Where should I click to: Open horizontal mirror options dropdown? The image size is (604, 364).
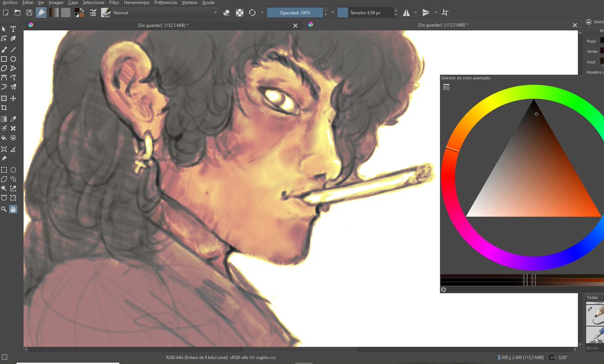[415, 12]
